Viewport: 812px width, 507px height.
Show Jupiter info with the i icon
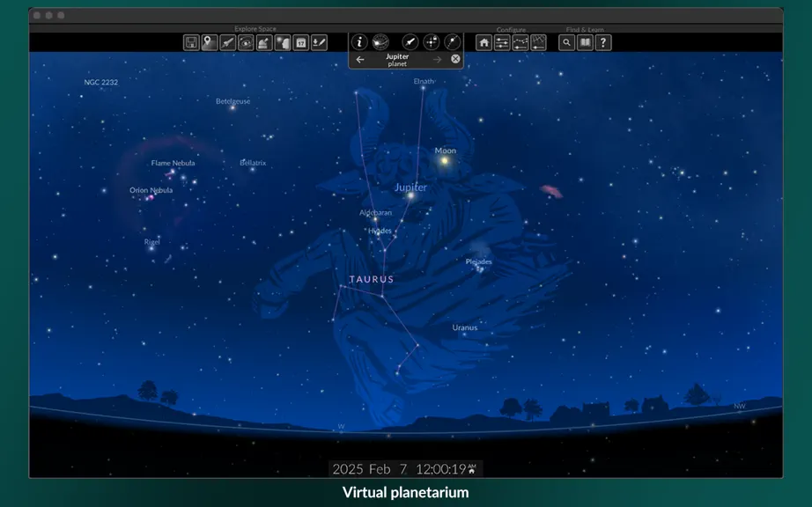pos(359,42)
